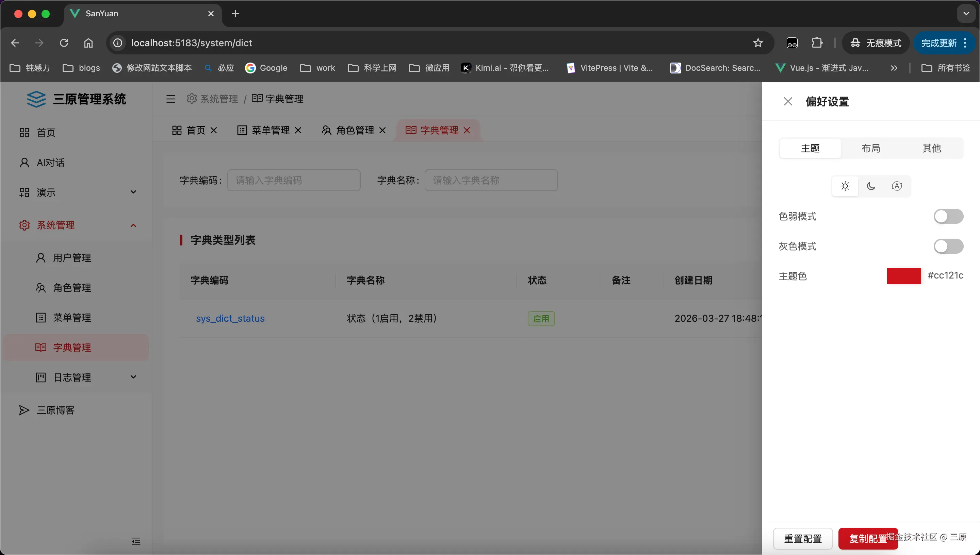Open the sys_dict_status dictionary link
980x555 pixels.
click(x=230, y=319)
